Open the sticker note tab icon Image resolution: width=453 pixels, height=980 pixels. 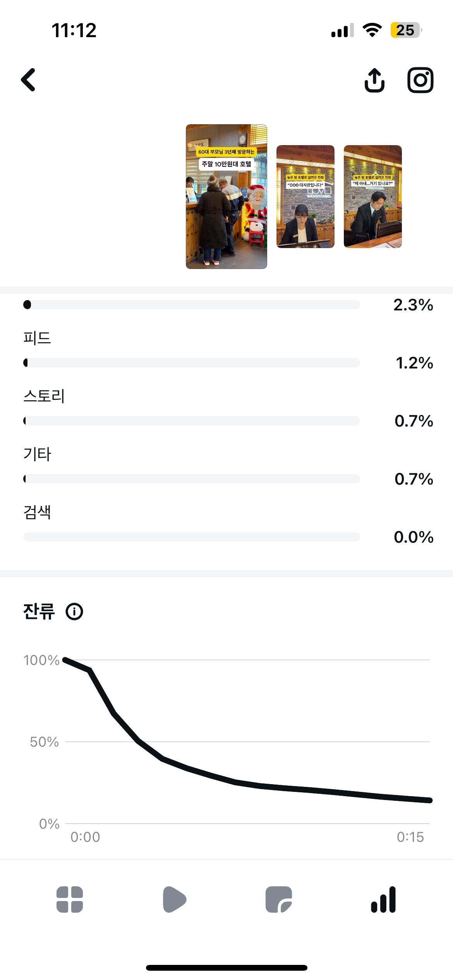(279, 899)
